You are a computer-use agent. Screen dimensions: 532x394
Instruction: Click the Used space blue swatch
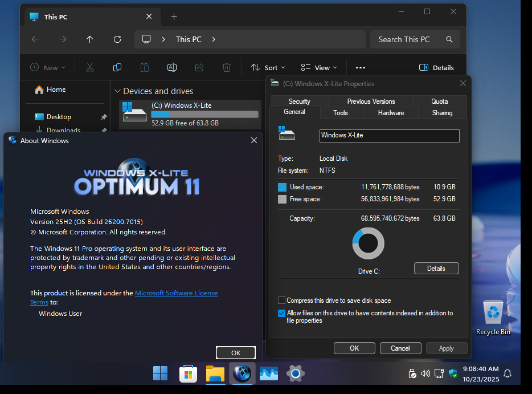tap(282, 187)
